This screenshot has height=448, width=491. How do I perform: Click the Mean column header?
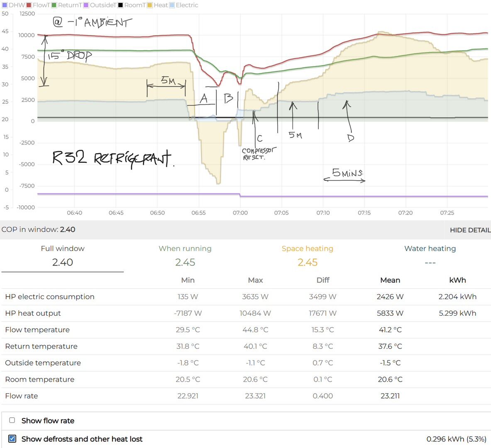390,280
